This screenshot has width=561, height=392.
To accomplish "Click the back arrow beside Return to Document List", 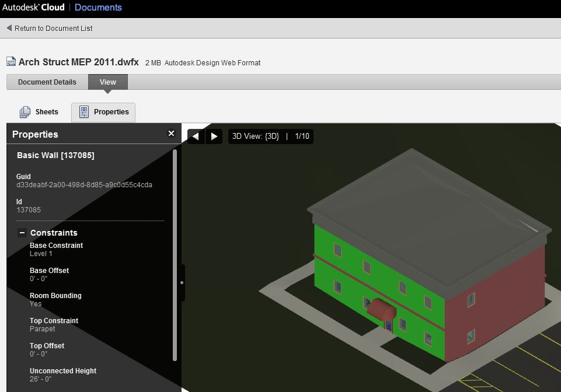I will pyautogui.click(x=9, y=28).
